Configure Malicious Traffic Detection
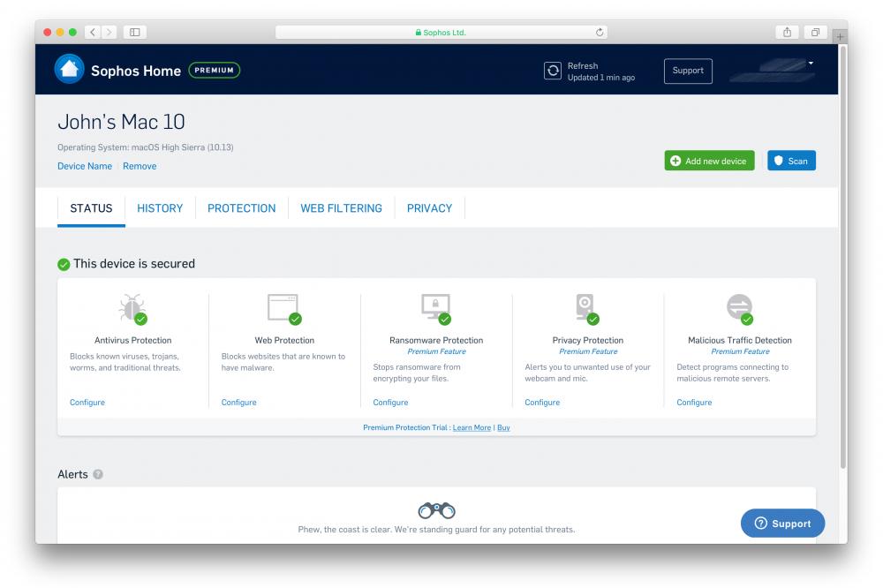The height and width of the screenshot is (588, 883). [694, 402]
